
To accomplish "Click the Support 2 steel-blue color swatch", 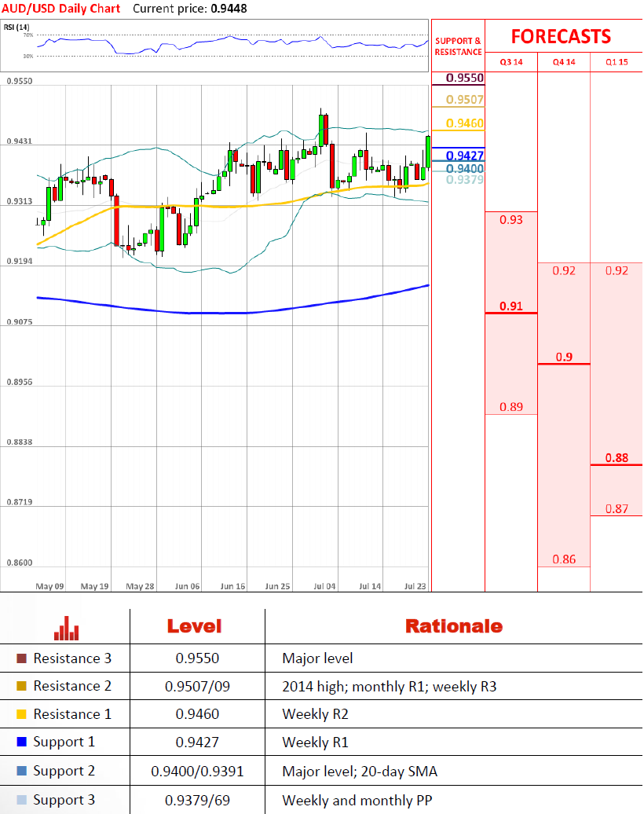I will tap(22, 770).
